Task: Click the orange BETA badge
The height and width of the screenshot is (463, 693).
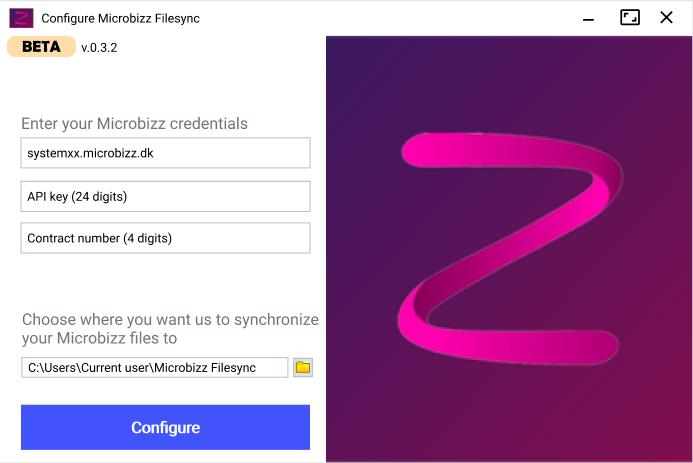Action: click(x=41, y=47)
